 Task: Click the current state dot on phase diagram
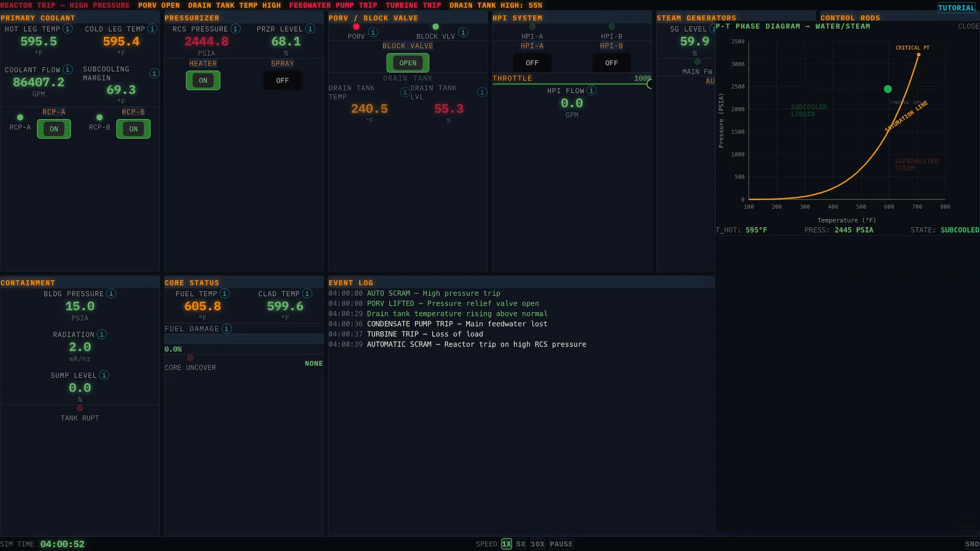tap(888, 89)
